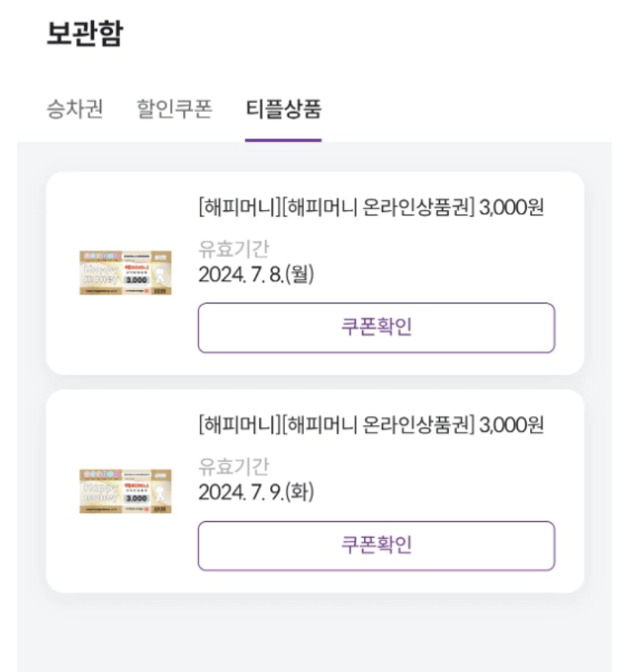
Task: Click the expiry date 2024. 7. 8.(월)
Action: pyautogui.click(x=256, y=274)
